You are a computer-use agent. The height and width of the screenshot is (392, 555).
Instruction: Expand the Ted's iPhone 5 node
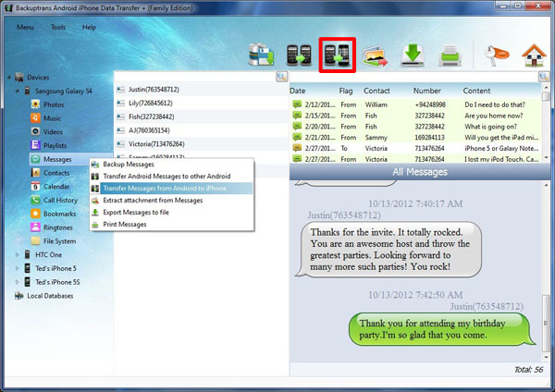click(17, 268)
